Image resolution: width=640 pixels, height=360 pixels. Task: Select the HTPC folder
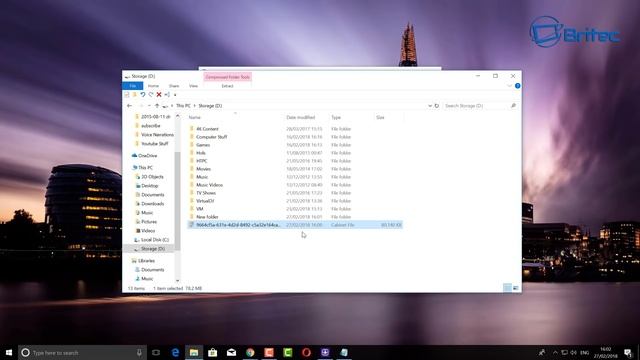pyautogui.click(x=202, y=161)
